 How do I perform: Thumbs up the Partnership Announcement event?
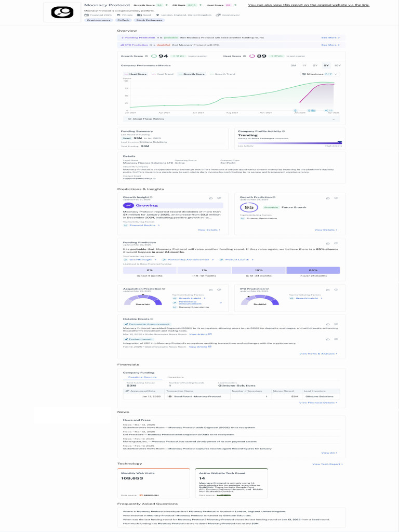[x=328, y=325]
